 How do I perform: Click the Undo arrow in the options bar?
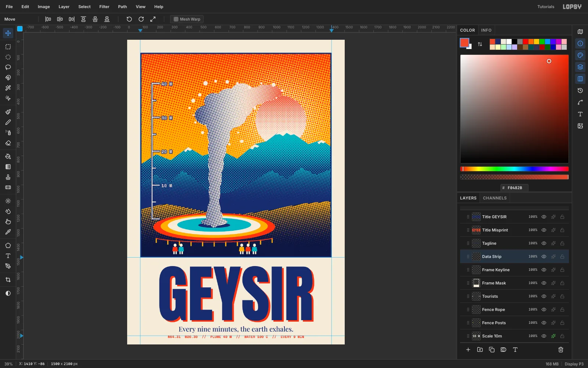pos(129,19)
